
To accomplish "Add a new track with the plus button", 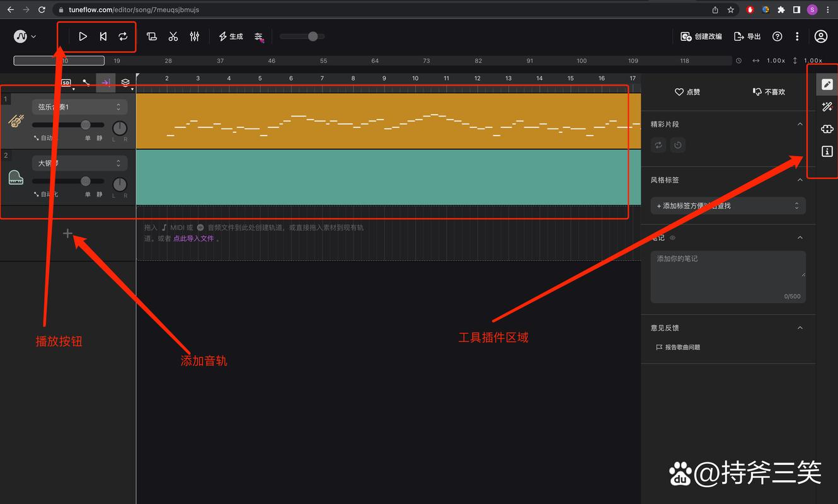I will point(68,234).
